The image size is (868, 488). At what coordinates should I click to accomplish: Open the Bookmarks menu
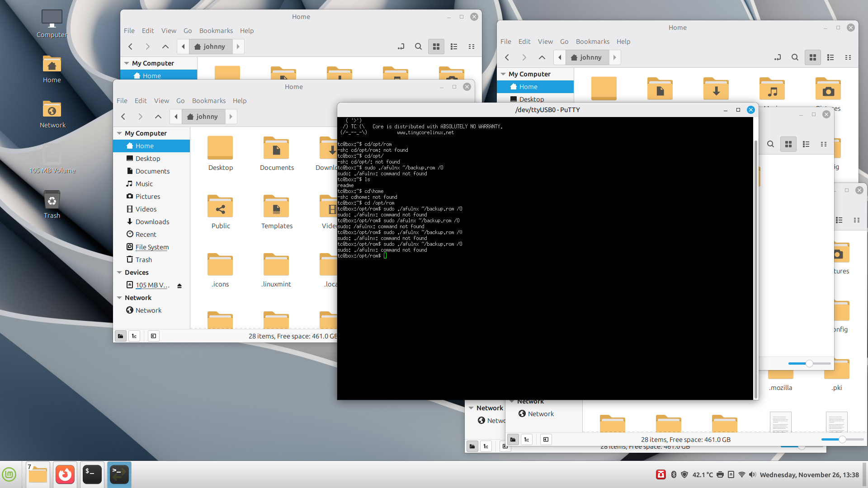pyautogui.click(x=209, y=101)
